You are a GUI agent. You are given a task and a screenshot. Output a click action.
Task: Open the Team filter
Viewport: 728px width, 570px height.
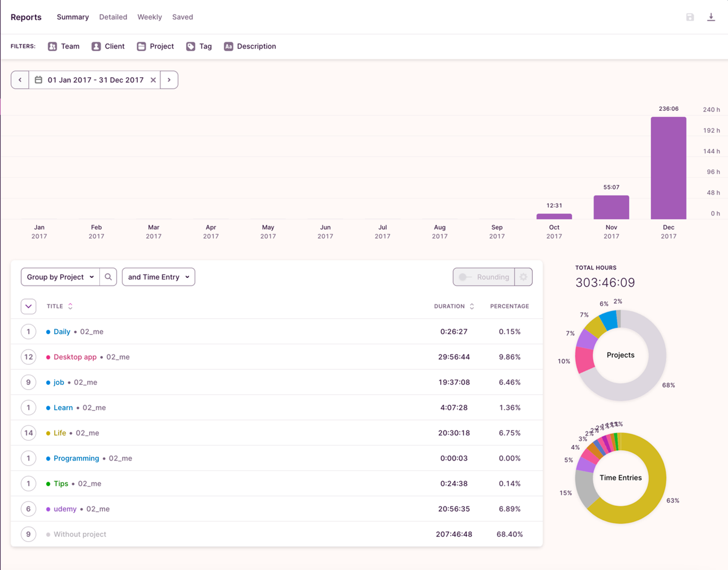pyautogui.click(x=64, y=46)
